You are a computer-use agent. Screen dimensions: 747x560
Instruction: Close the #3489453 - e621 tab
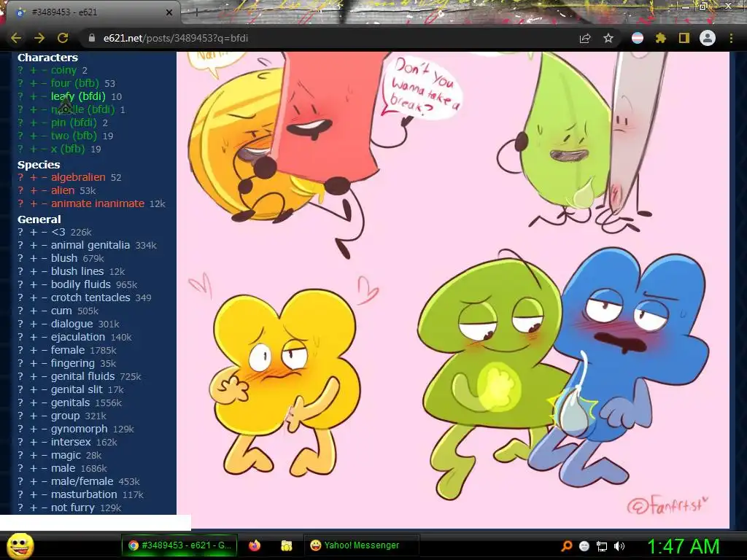point(169,12)
